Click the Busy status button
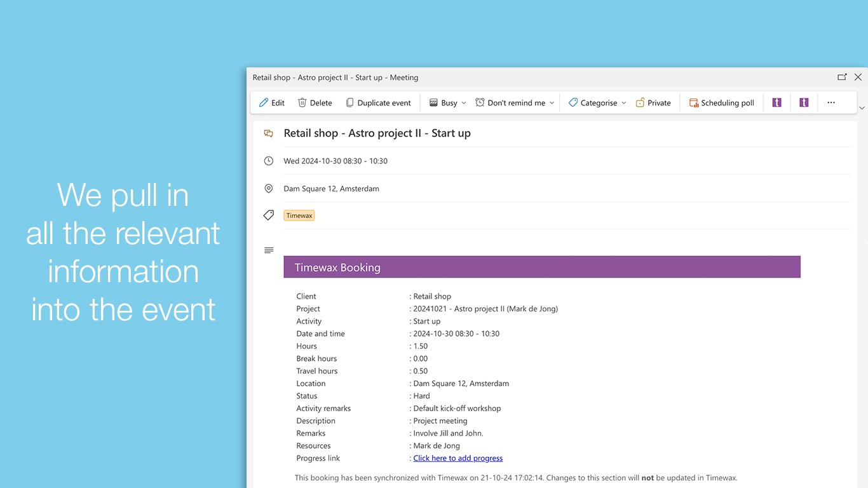 [x=443, y=103]
